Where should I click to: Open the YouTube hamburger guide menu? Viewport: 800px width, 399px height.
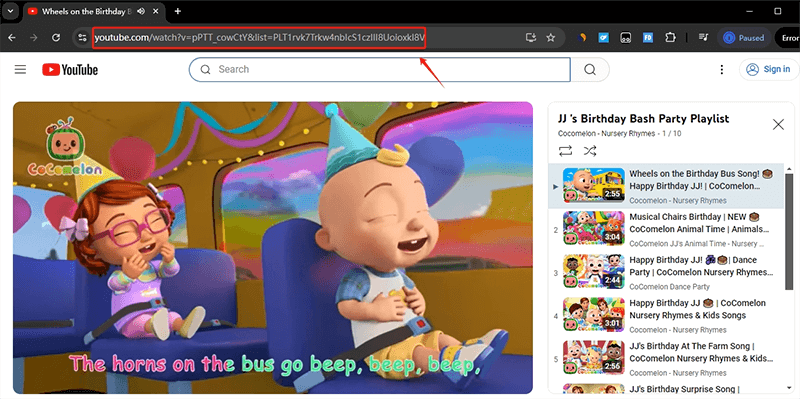(x=20, y=69)
